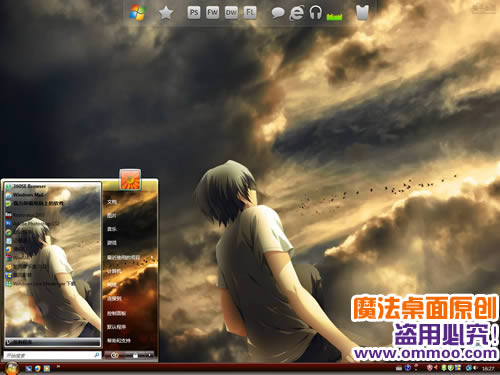The width and height of the screenshot is (500, 375).
Task: Open 图片 in Start menu
Action: [112, 216]
